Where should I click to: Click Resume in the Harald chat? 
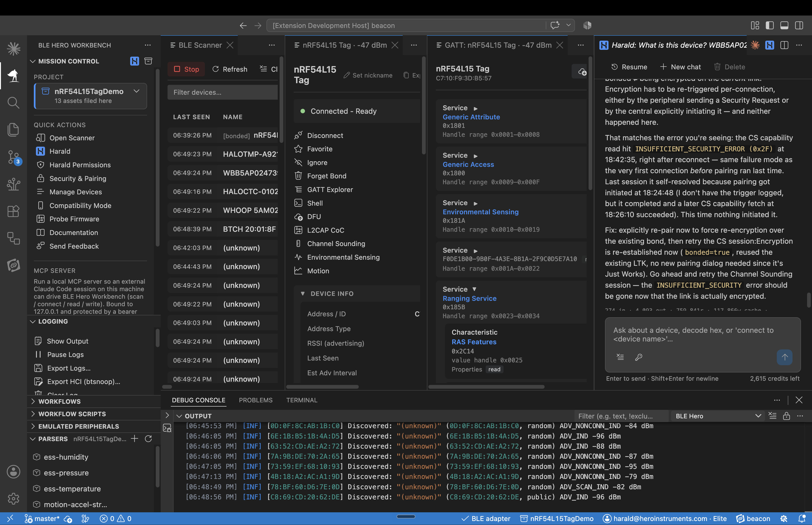pyautogui.click(x=629, y=67)
